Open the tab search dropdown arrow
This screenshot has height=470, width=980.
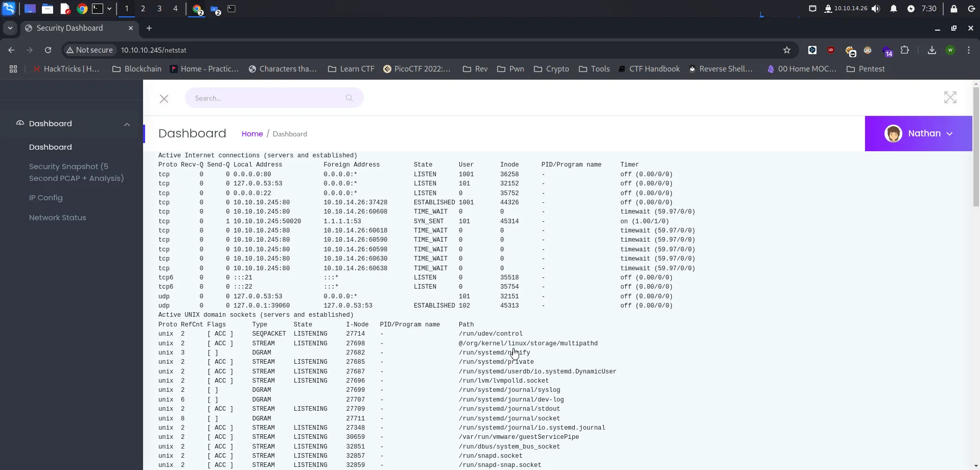pos(10,28)
